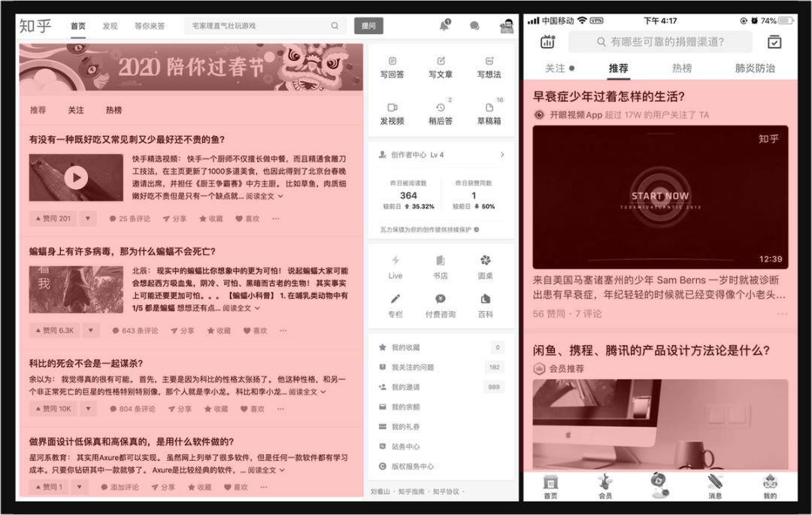Open the Live lightning icon
The width and height of the screenshot is (812, 515).
(395, 261)
